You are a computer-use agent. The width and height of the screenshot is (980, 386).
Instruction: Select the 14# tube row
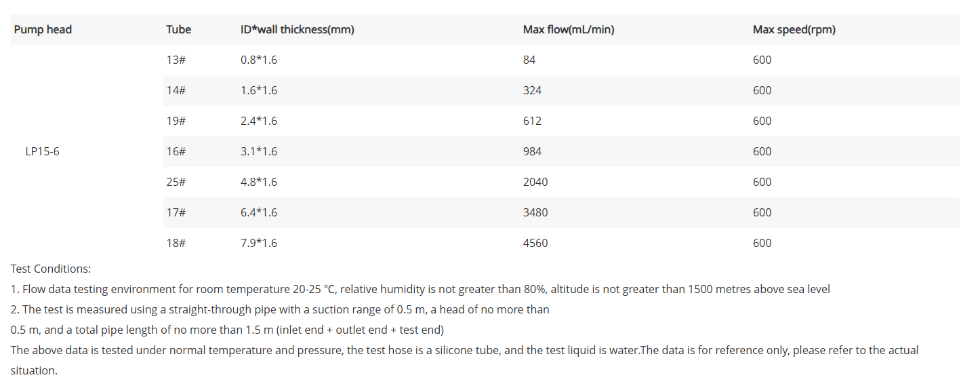pyautogui.click(x=561, y=90)
